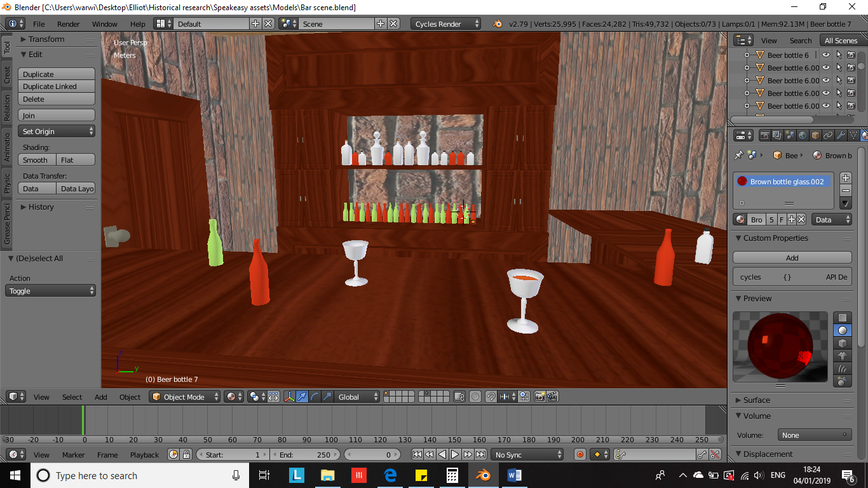Click the End frame field

[305, 455]
